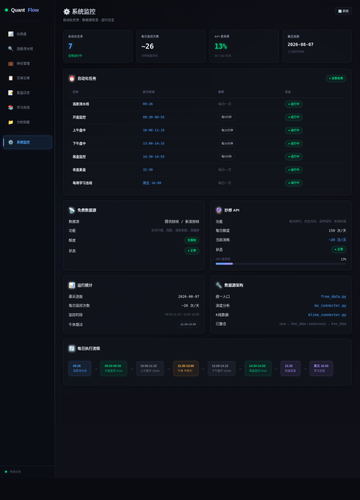The height and width of the screenshot is (500, 360).
Task: Click the running status badge in the 09:26 row
Action: click(294, 104)
